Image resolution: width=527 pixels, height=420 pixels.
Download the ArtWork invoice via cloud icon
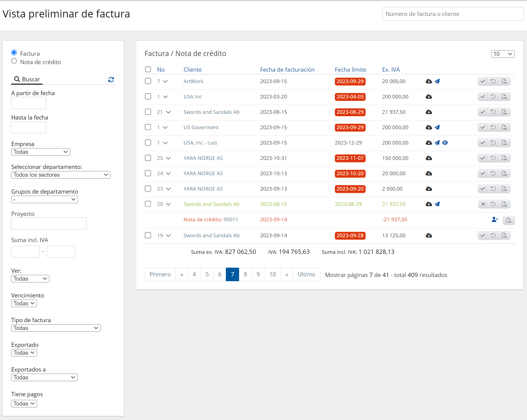(x=429, y=81)
